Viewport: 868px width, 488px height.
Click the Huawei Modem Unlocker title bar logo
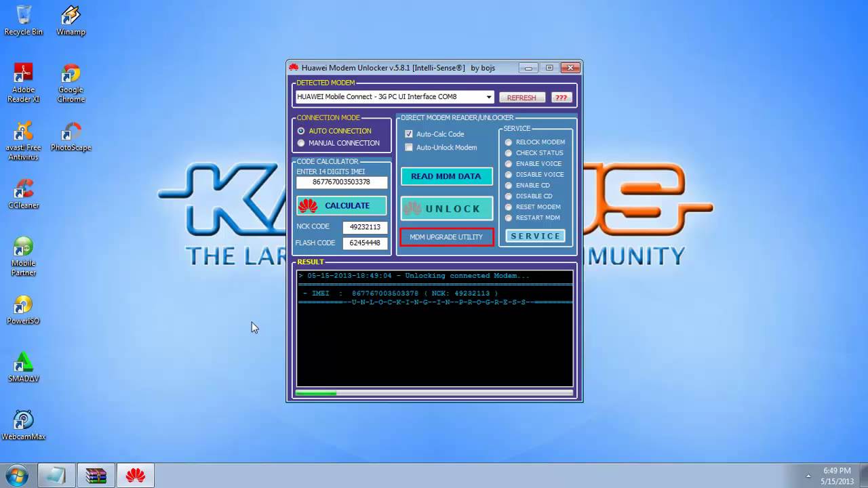tap(294, 68)
